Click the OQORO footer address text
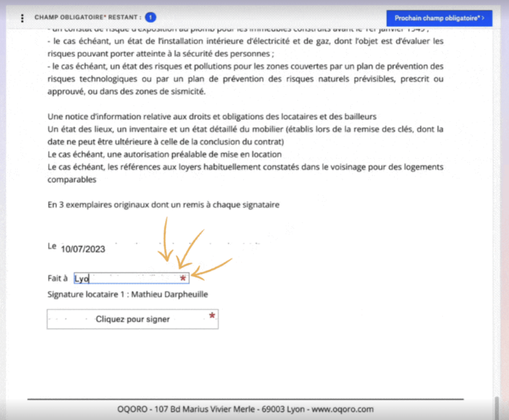This screenshot has height=420, width=509. [245, 409]
